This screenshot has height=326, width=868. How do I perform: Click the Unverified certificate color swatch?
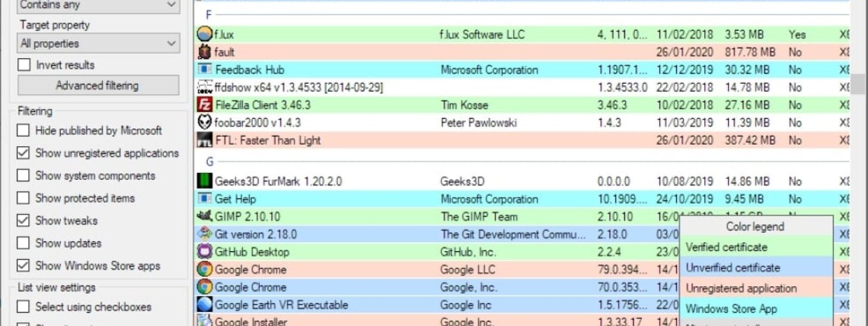coord(756,268)
